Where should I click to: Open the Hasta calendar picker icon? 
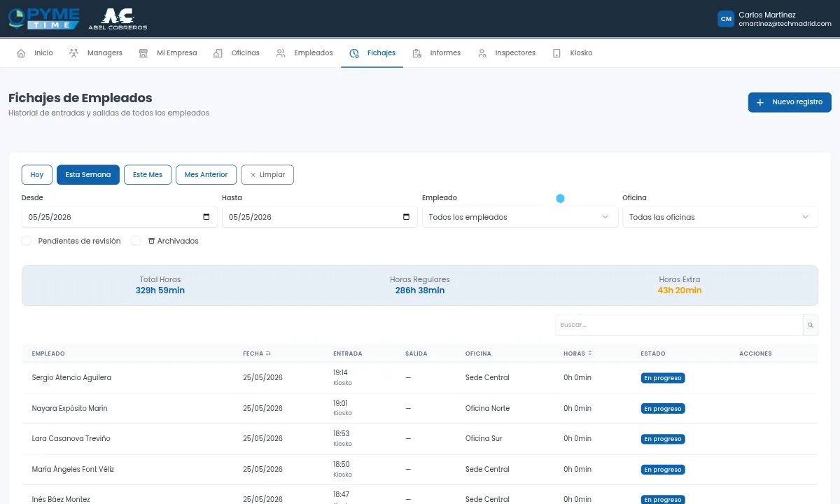(x=406, y=217)
